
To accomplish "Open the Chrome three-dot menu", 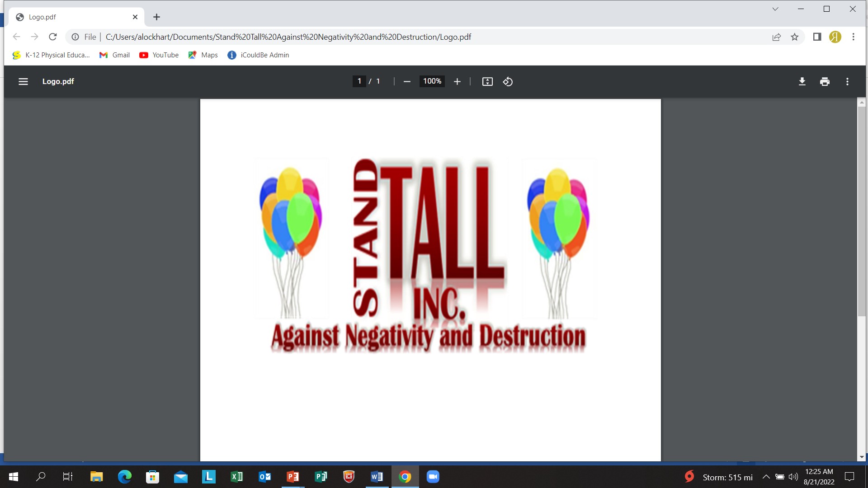I will 853,37.
